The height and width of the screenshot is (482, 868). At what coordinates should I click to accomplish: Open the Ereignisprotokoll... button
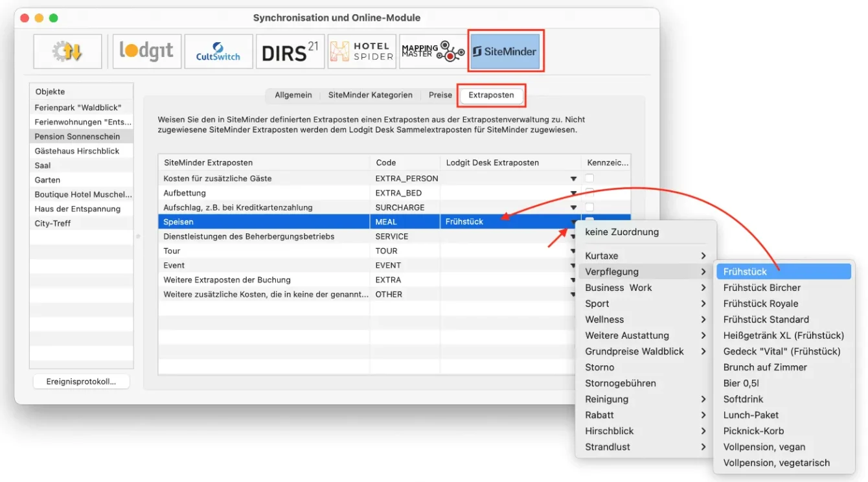(x=82, y=382)
